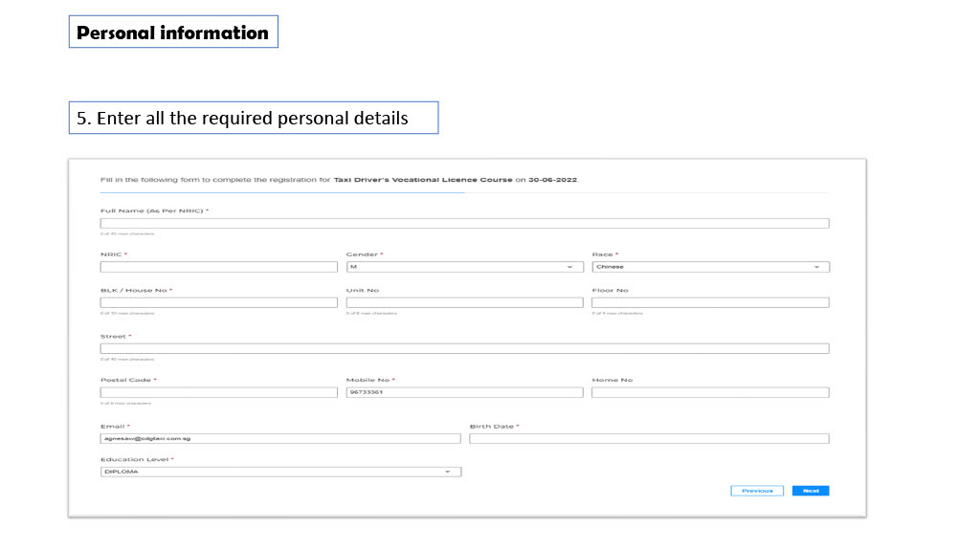The image size is (980, 551).
Task: Click the Previous button
Action: (x=757, y=491)
